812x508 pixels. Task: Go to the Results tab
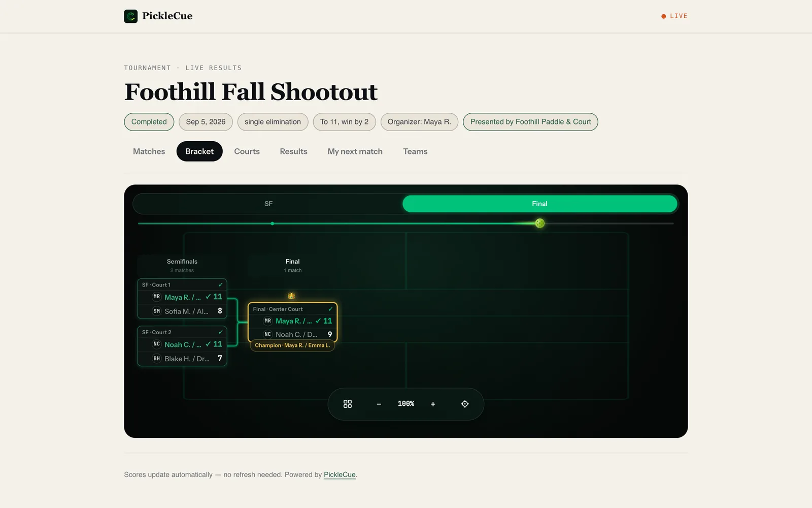point(293,151)
